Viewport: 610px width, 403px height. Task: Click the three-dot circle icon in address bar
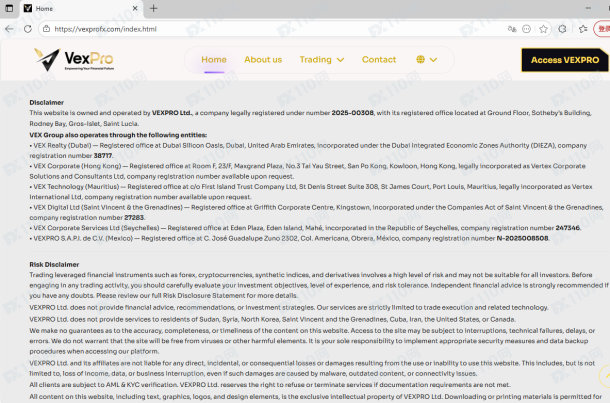coord(527,29)
